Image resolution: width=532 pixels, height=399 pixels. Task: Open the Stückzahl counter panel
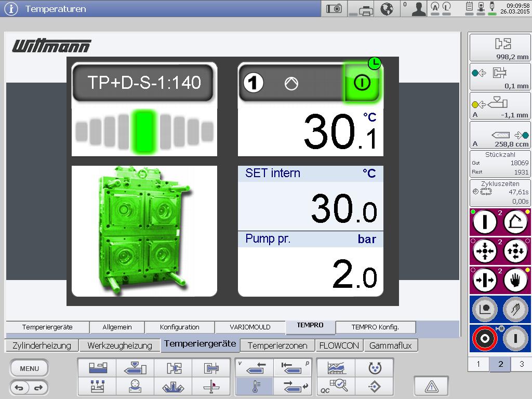pos(500,164)
